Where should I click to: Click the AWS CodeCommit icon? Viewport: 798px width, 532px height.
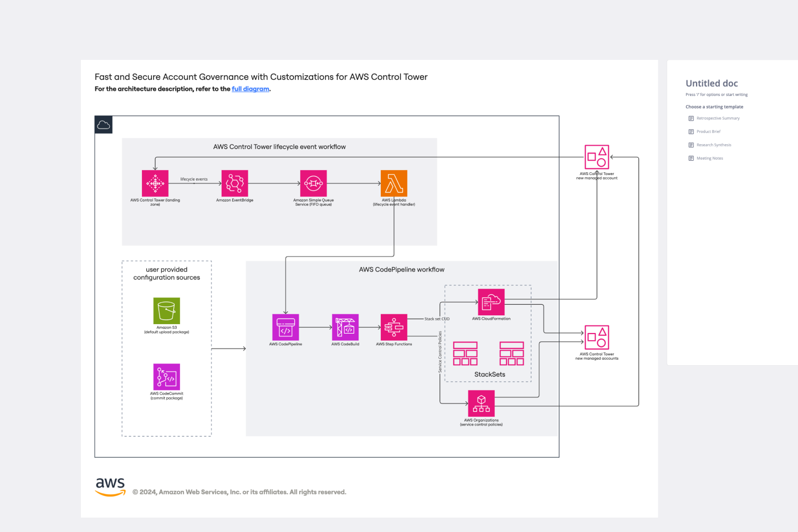[x=167, y=377]
